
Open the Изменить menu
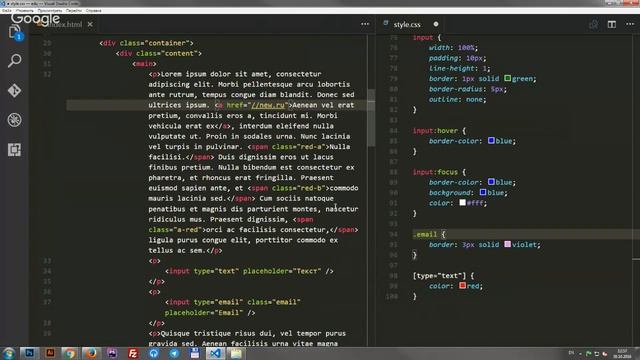[x=25, y=11]
